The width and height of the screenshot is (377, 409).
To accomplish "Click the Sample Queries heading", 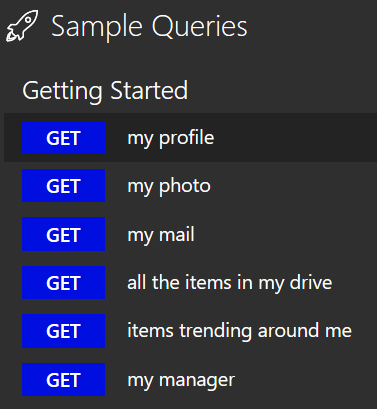I will [x=149, y=27].
